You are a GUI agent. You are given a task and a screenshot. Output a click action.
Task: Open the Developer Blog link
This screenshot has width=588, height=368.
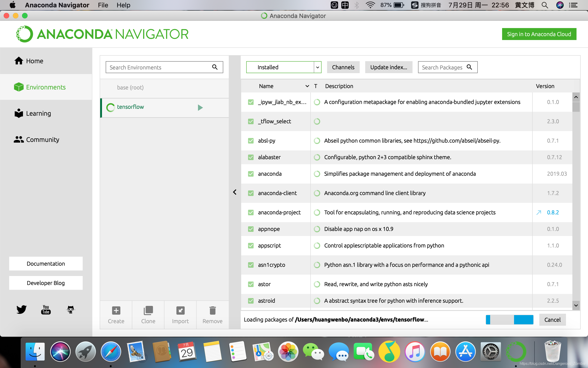click(x=46, y=283)
